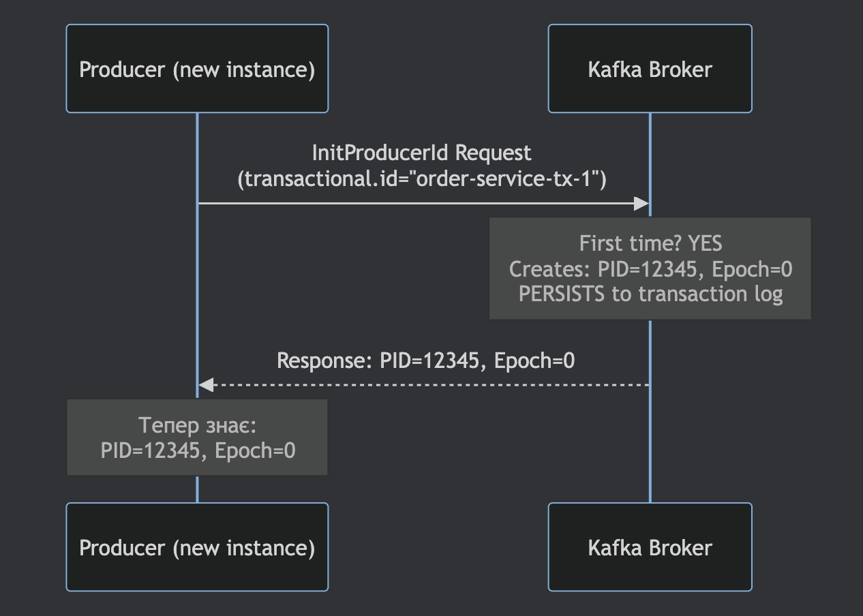Click the bottom Kafka Broker box

pos(650,547)
